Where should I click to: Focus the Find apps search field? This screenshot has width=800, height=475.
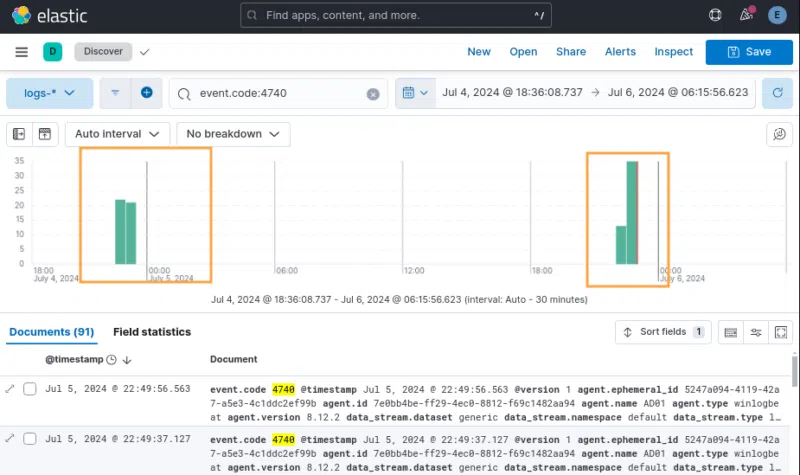tap(395, 15)
